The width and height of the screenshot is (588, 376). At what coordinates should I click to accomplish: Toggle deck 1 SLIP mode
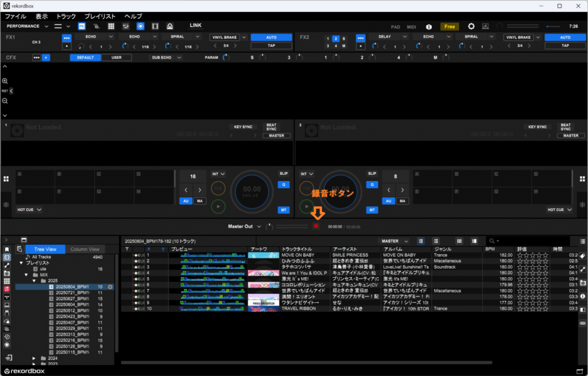[x=284, y=174]
